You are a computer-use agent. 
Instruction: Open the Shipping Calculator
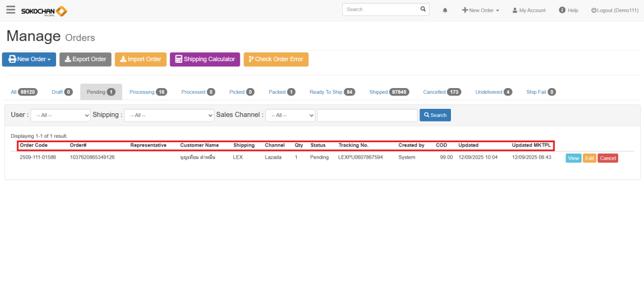(x=205, y=59)
